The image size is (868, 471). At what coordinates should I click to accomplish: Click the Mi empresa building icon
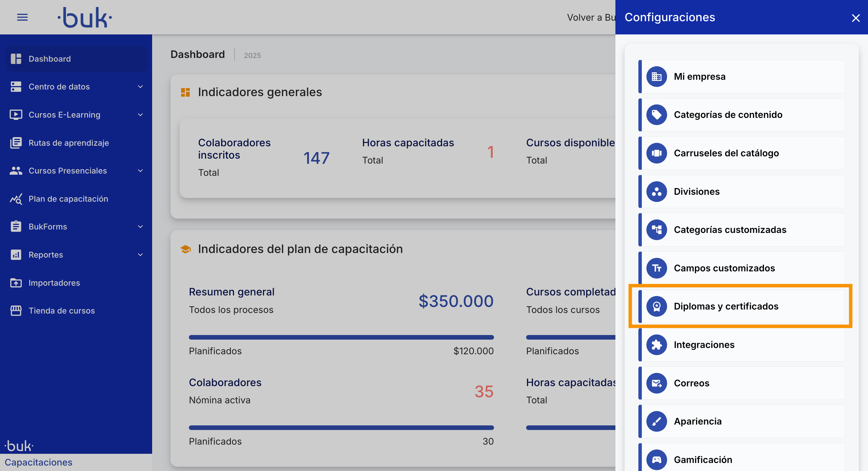coord(656,77)
